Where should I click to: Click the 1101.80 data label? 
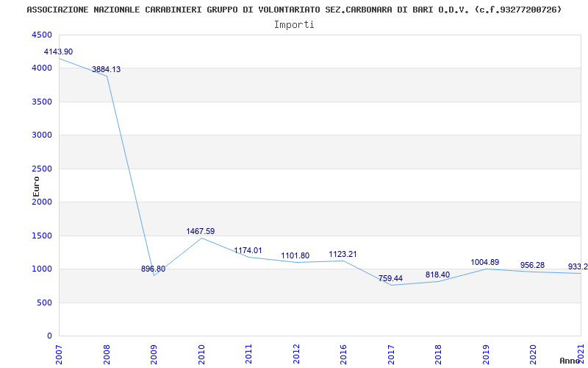coord(295,255)
